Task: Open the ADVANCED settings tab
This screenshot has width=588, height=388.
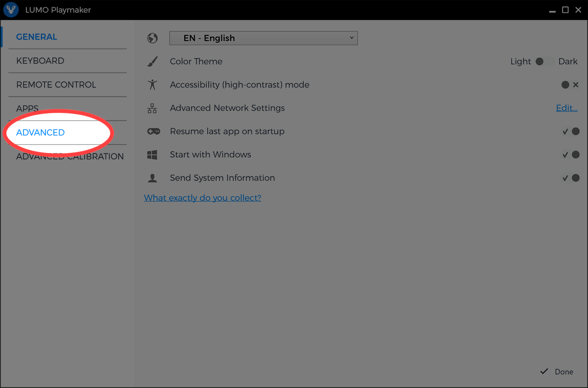Action: pos(41,132)
